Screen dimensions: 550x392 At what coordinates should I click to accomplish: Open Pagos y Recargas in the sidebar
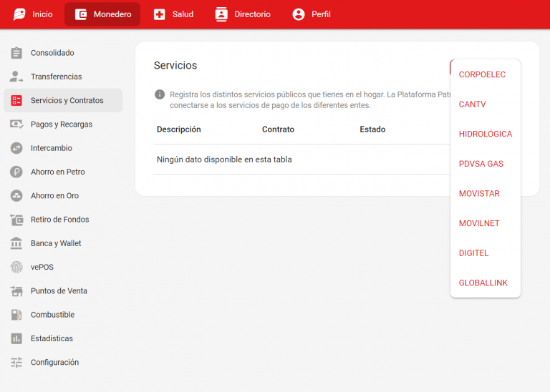[63, 124]
